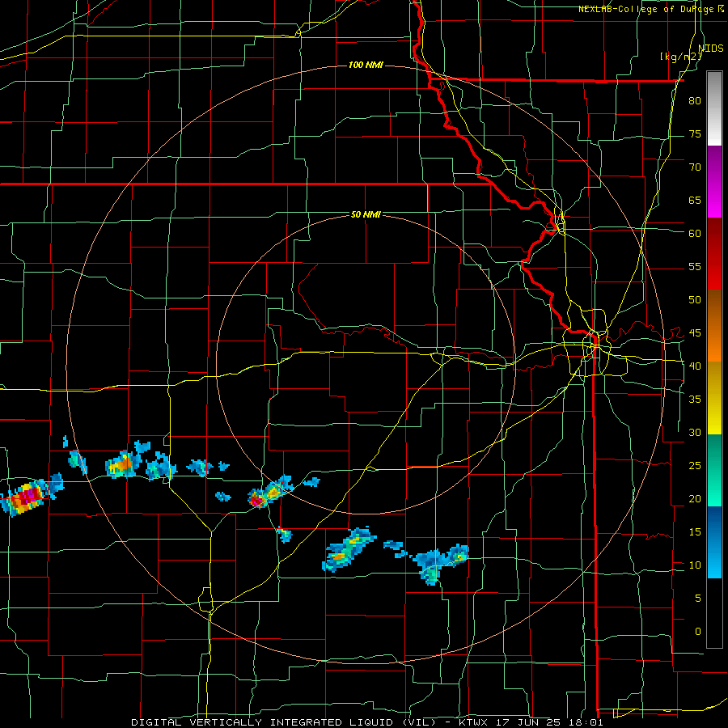Pick the orange-brown segment of the color bar
The height and width of the screenshot is (728, 728).
pos(714,326)
